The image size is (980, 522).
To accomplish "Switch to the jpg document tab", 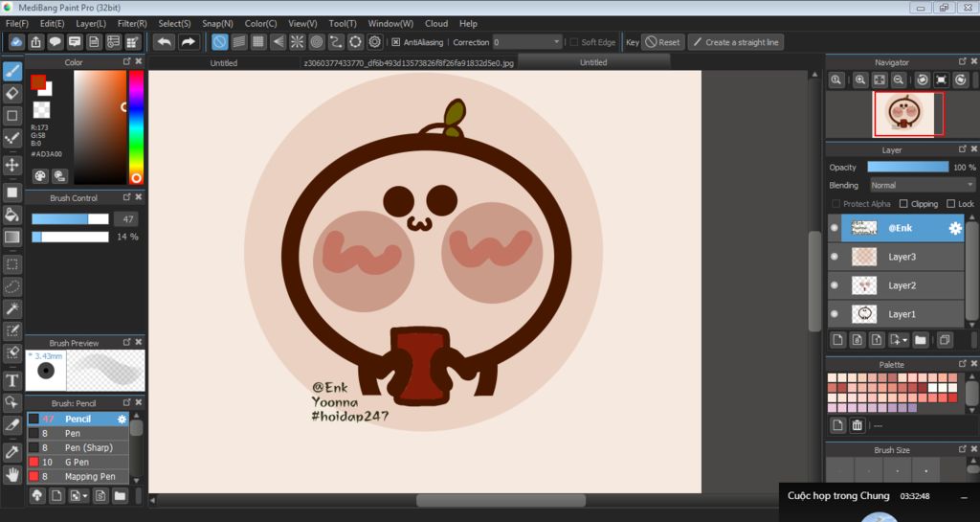I will coord(408,62).
